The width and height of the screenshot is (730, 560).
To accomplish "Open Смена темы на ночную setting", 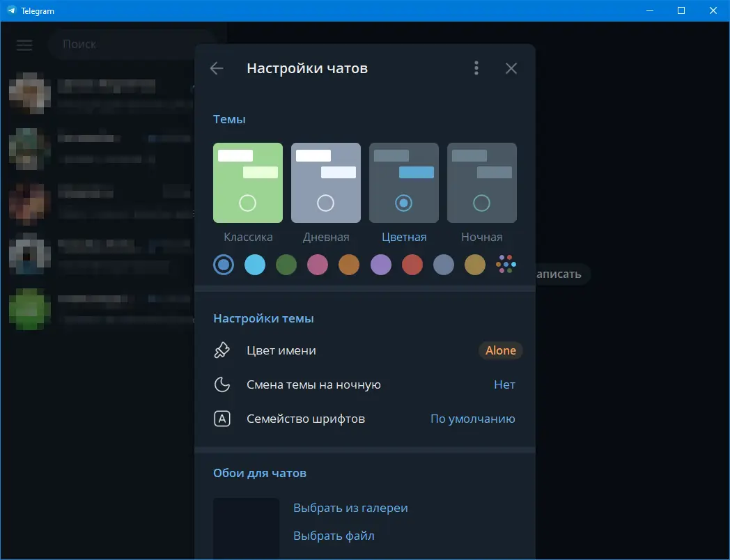I will (364, 384).
